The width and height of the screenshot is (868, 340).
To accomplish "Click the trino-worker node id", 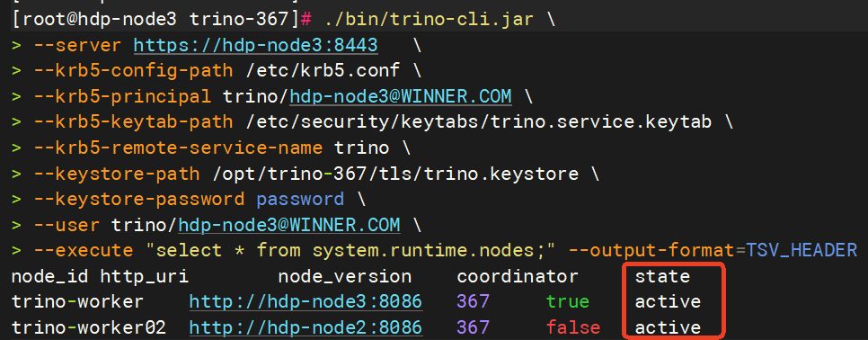I will [77, 302].
